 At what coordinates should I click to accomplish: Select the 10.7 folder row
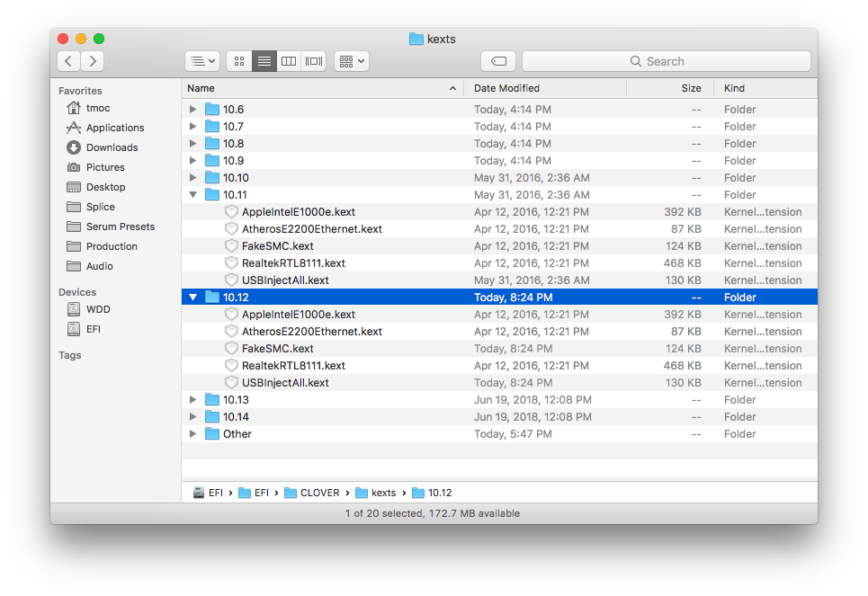(499, 127)
